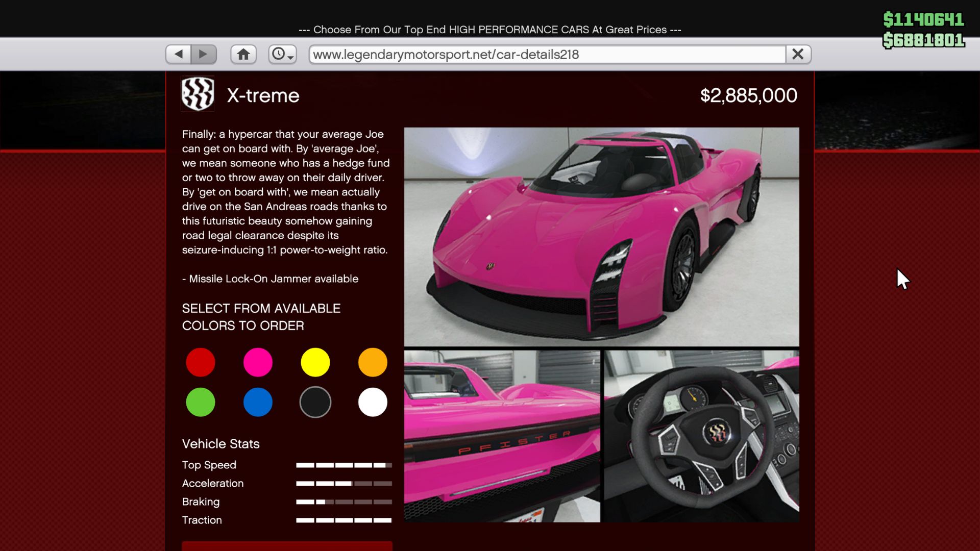The image size is (980, 551).
Task: Select the red color swatch
Action: coord(201,362)
